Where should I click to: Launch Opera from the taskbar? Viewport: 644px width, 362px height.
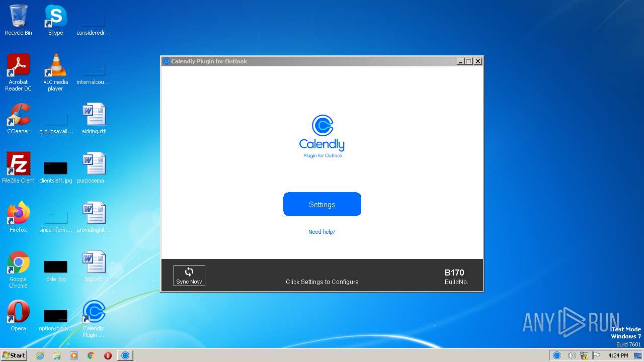[x=108, y=355]
